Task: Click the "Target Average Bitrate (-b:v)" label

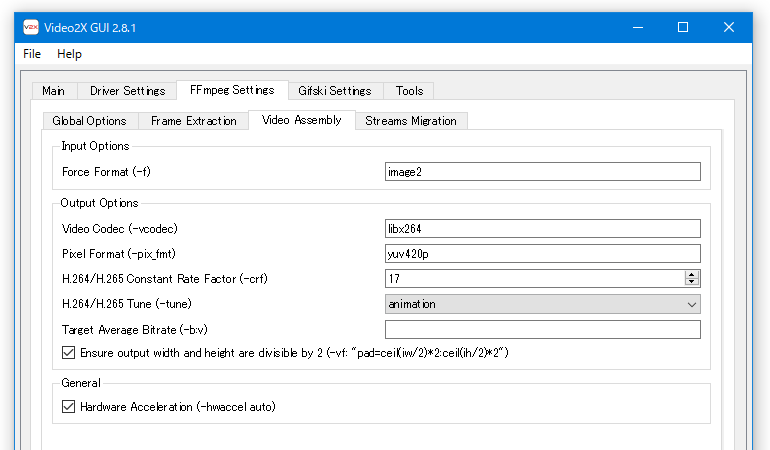Action: click(135, 330)
